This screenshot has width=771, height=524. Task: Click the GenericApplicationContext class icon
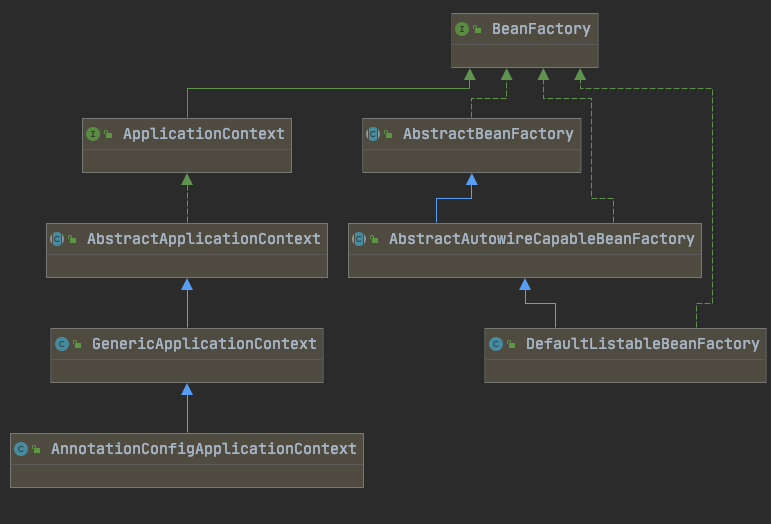[x=62, y=344]
